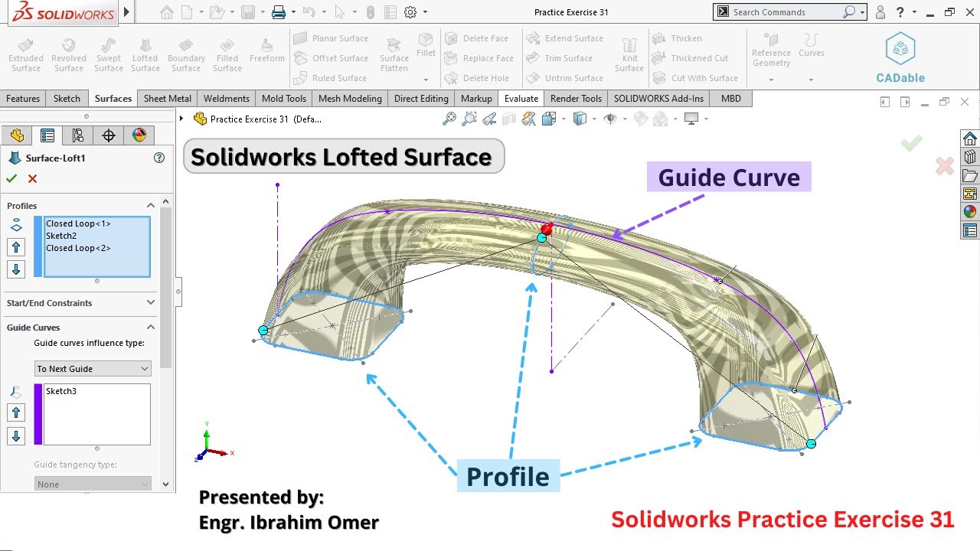Expand the Practice Exercise 31 flyout tree

point(181,119)
